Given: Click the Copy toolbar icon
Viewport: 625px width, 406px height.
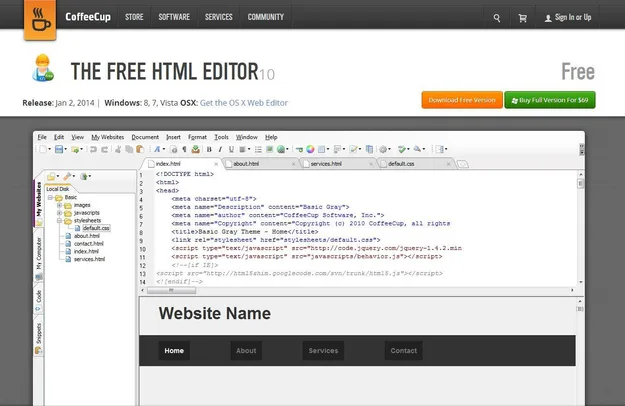Looking at the screenshot, I should click(129, 149).
